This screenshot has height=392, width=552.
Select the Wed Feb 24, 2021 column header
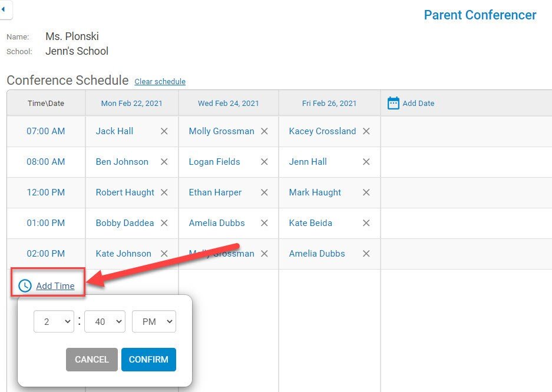click(x=228, y=103)
